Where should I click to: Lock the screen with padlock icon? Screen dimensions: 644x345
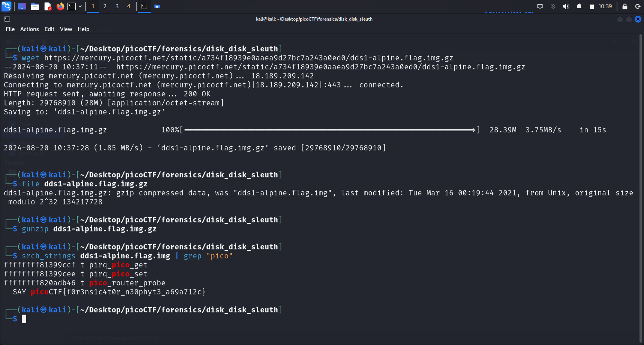pos(625,6)
